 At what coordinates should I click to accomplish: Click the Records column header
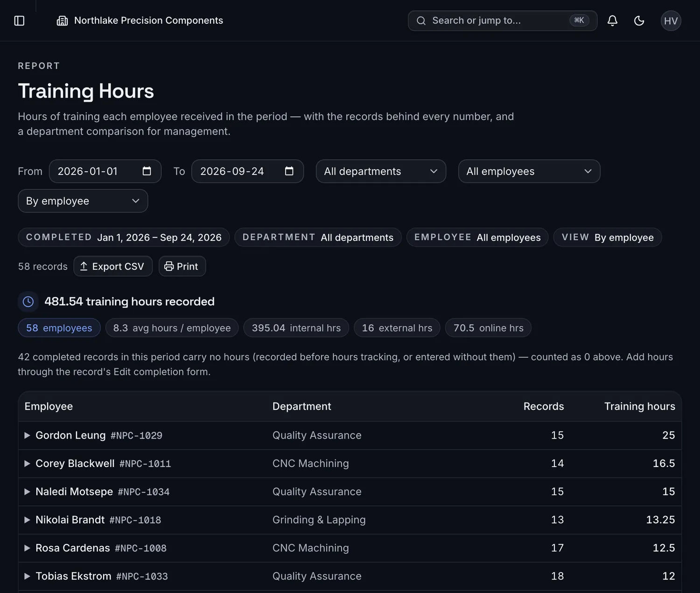coord(544,406)
